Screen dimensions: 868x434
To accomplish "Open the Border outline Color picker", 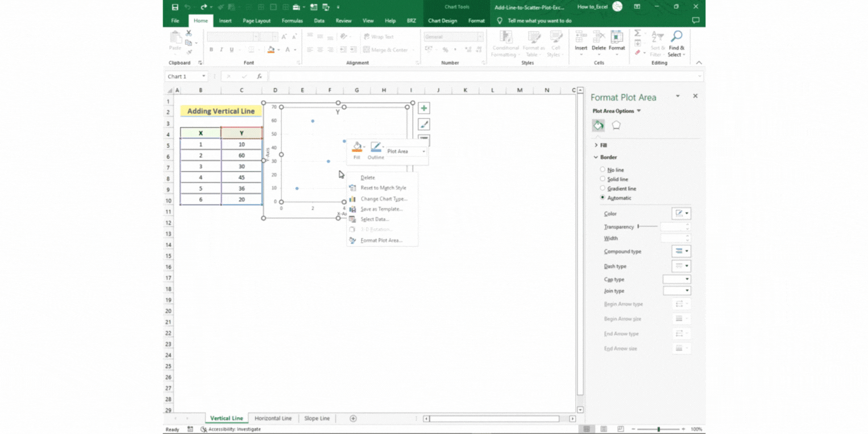I will click(x=681, y=213).
